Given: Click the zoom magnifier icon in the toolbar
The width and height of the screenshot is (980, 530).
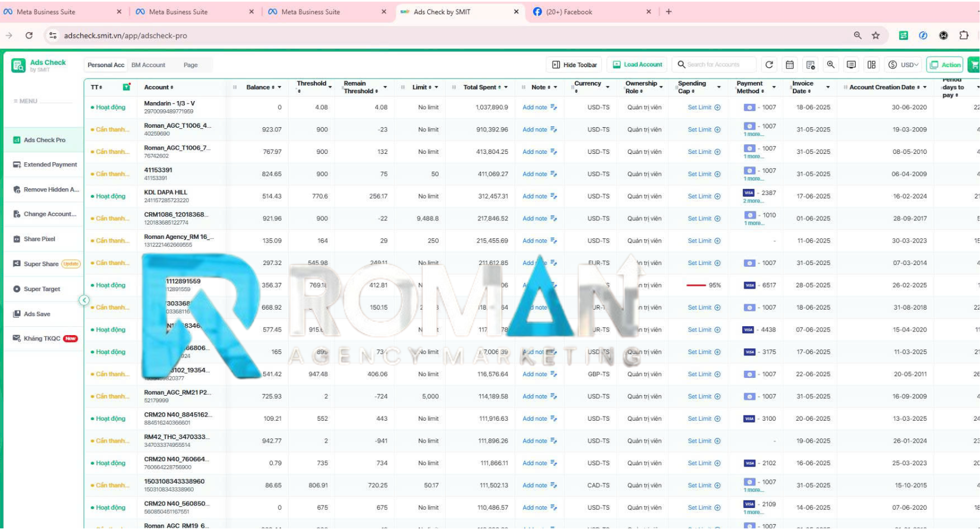Looking at the screenshot, I should [831, 65].
